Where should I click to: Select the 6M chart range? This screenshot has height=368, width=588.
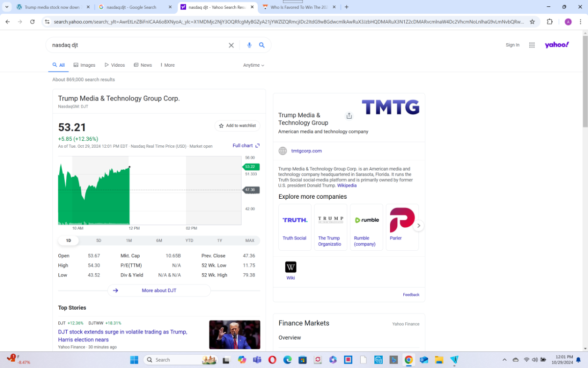point(159,240)
